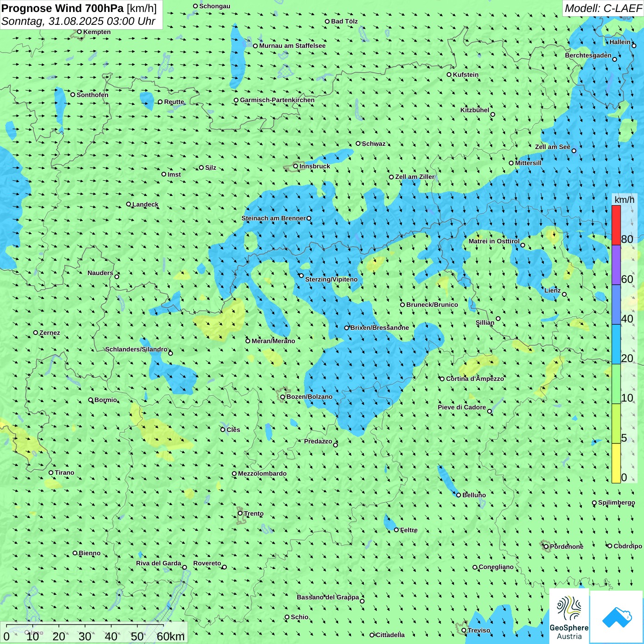Click the Steinach am Brenner label

point(274,218)
